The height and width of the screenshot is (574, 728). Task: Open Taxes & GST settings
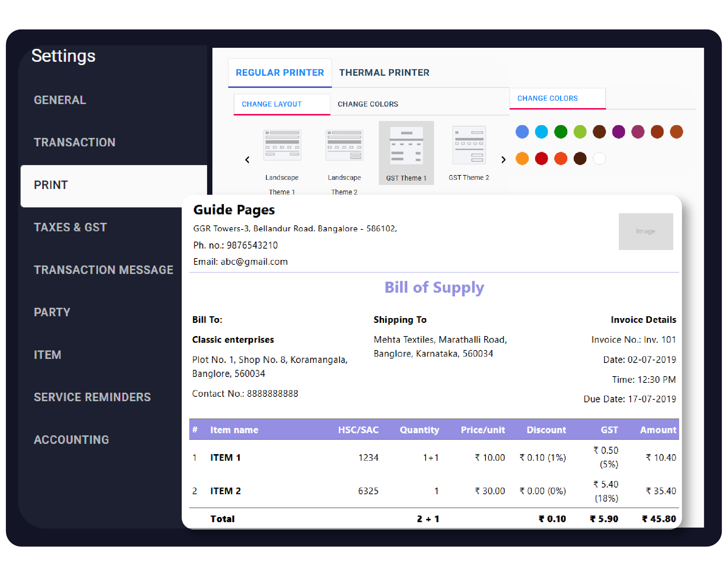click(x=70, y=227)
